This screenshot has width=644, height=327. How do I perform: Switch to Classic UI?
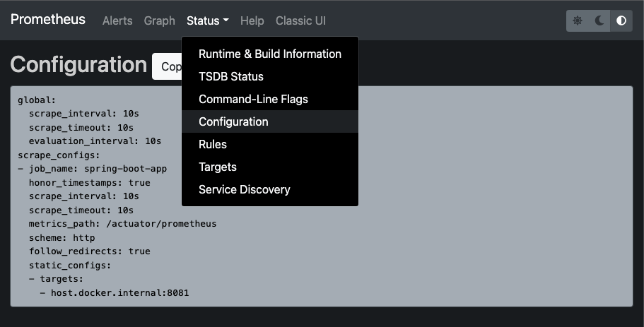tap(300, 20)
